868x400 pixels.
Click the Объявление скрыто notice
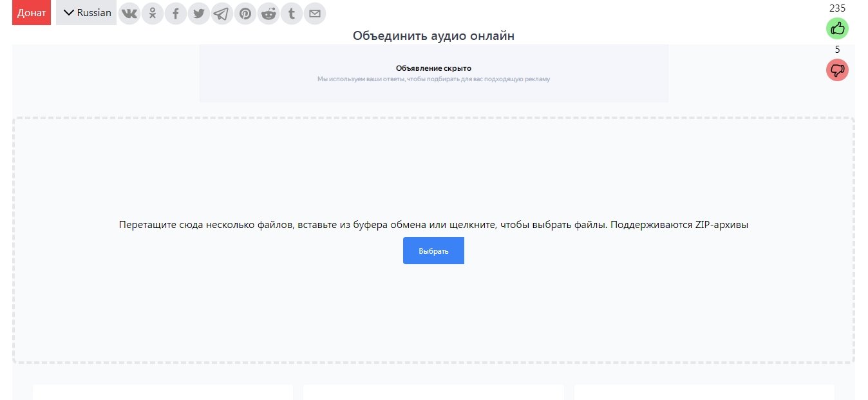point(433,68)
